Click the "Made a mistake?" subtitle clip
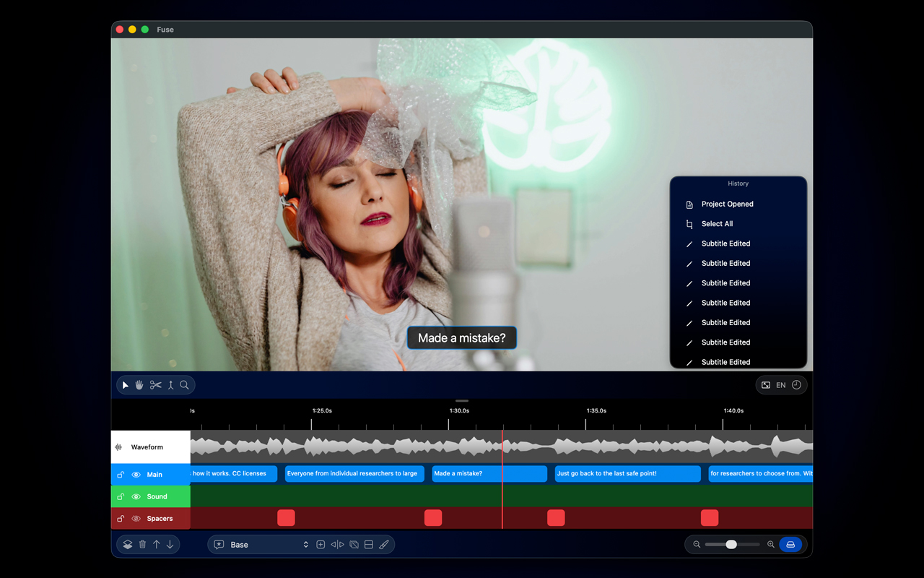924x578 pixels. click(x=489, y=474)
